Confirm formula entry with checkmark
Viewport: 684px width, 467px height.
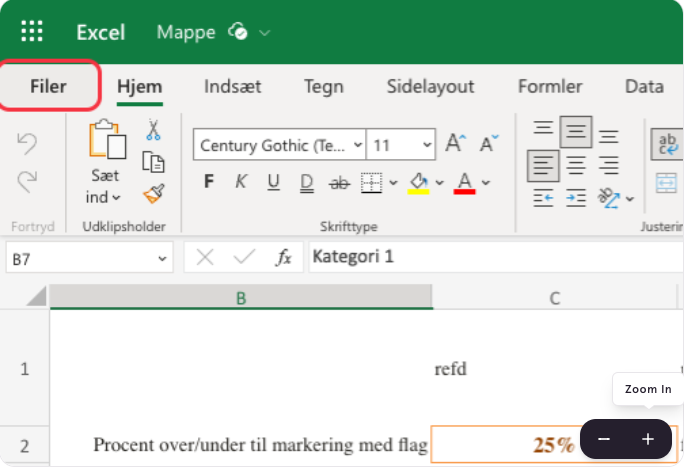(x=244, y=256)
